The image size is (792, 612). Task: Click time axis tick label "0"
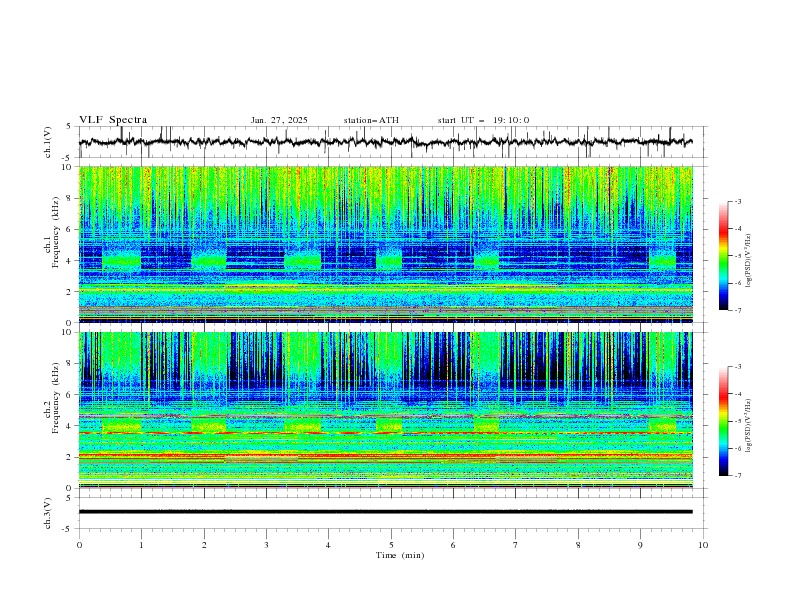coord(79,545)
